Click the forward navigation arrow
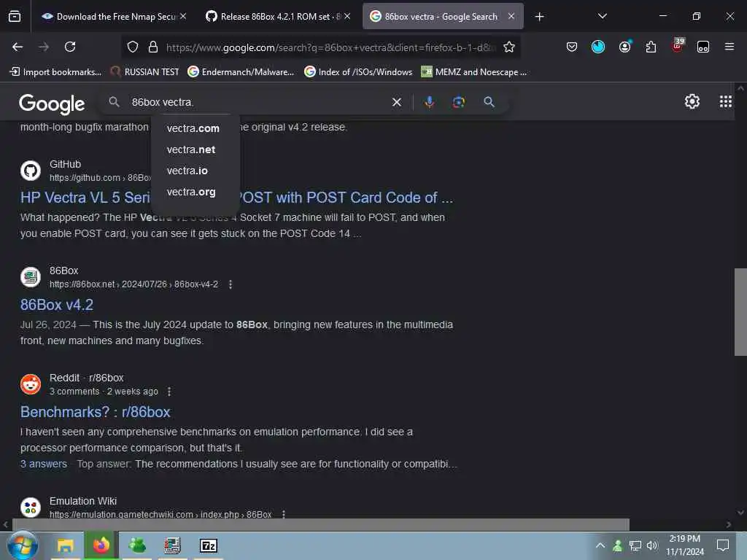The image size is (747, 560). pyautogui.click(x=44, y=47)
